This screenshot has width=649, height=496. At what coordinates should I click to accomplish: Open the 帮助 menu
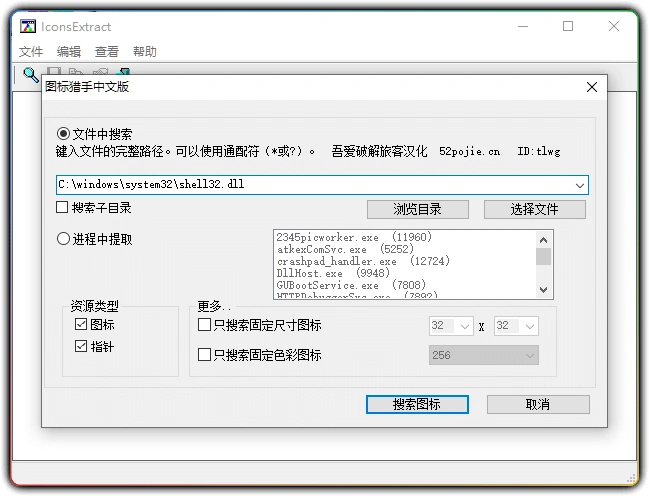click(x=145, y=51)
